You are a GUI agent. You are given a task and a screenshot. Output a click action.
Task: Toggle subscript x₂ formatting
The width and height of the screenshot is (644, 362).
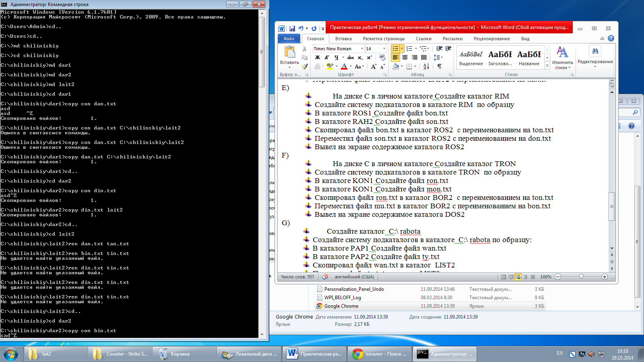point(360,58)
